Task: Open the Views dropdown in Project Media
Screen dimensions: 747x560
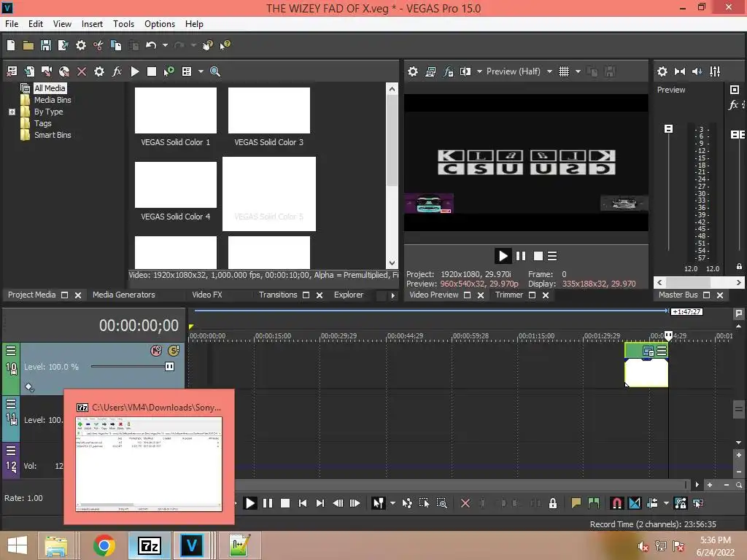Action: [x=201, y=71]
